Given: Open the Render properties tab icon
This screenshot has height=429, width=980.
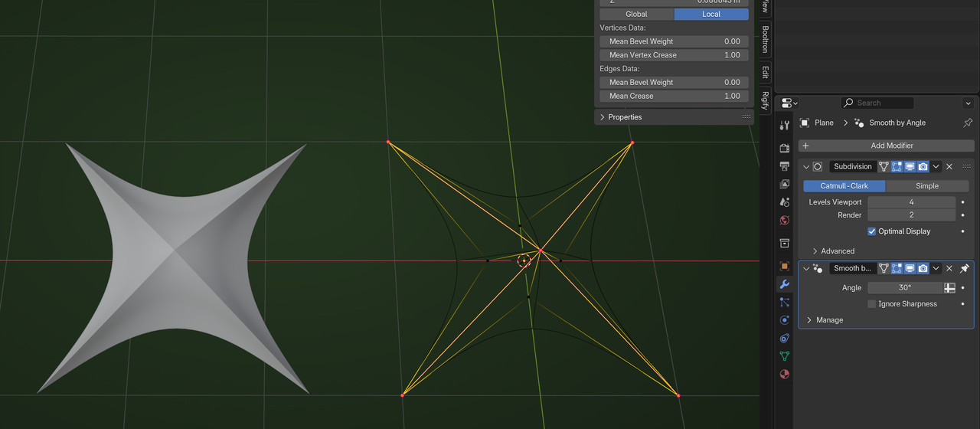Looking at the screenshot, I should (784, 148).
